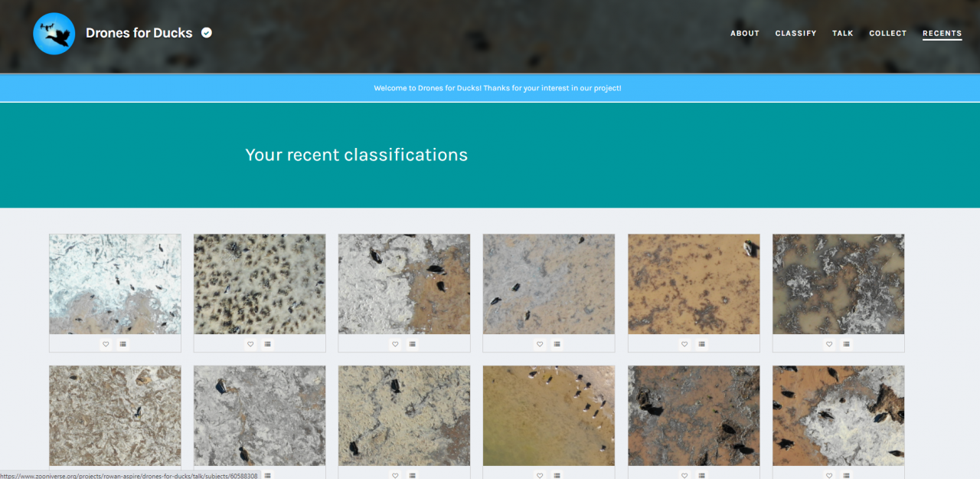The width and height of the screenshot is (980, 479).
Task: Add the white icy thumbnail to a collection
Action: [123, 344]
